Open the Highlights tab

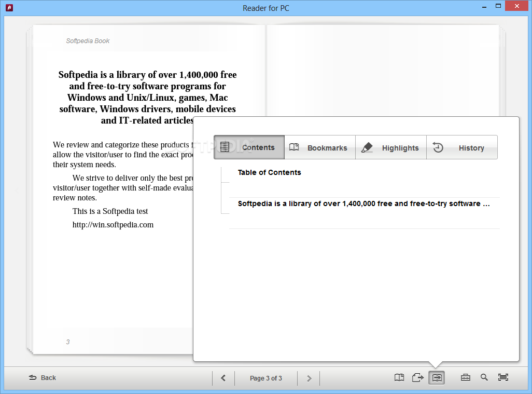pos(391,147)
